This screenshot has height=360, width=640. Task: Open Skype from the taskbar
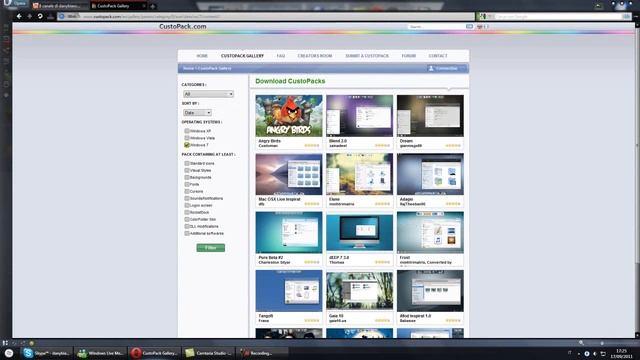[x=47, y=353]
